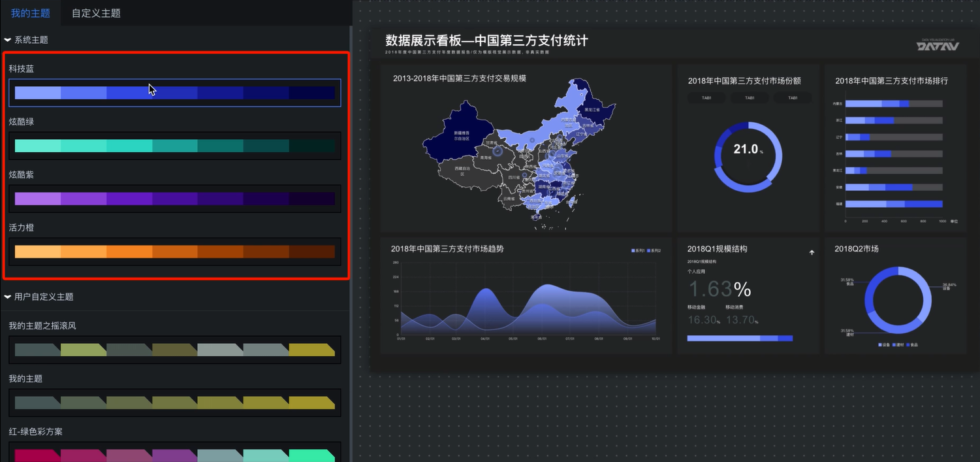Toggle 系列2 legend in trend chart
980x462 pixels.
pyautogui.click(x=654, y=251)
